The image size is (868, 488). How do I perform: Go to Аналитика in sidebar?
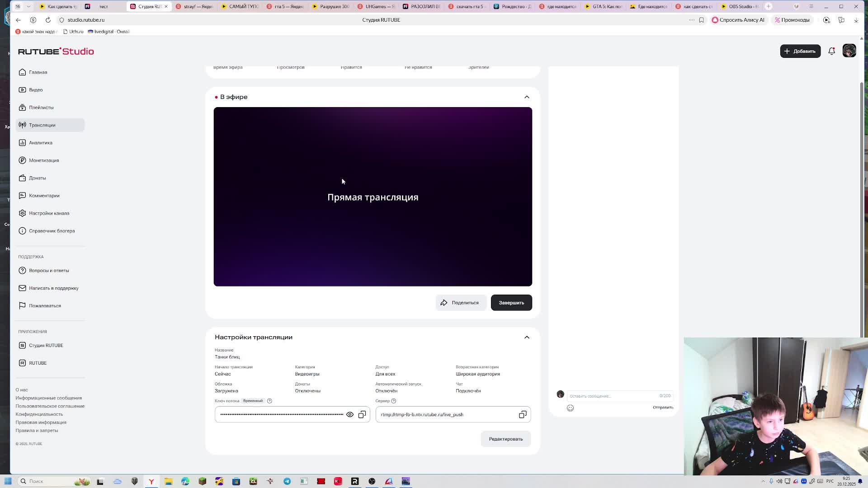(x=41, y=143)
